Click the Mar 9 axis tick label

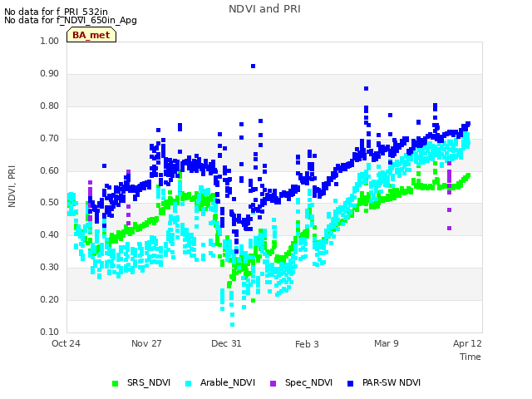tap(387, 343)
